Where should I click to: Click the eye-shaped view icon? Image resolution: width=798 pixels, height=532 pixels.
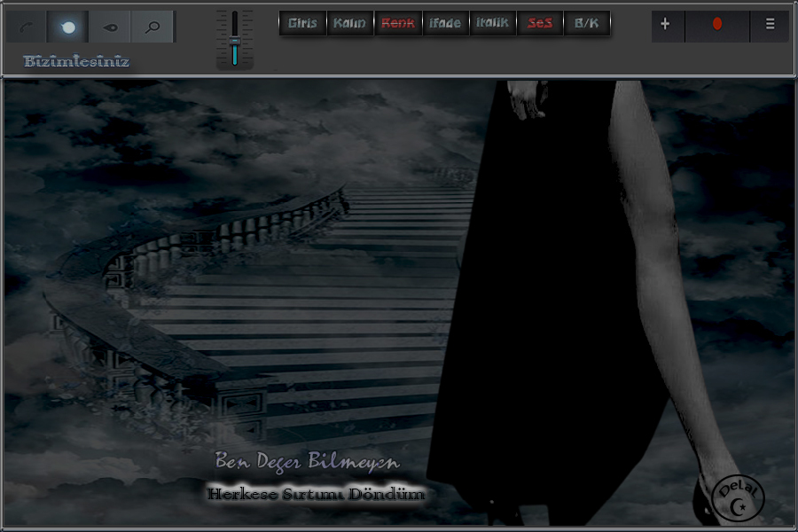(111, 27)
